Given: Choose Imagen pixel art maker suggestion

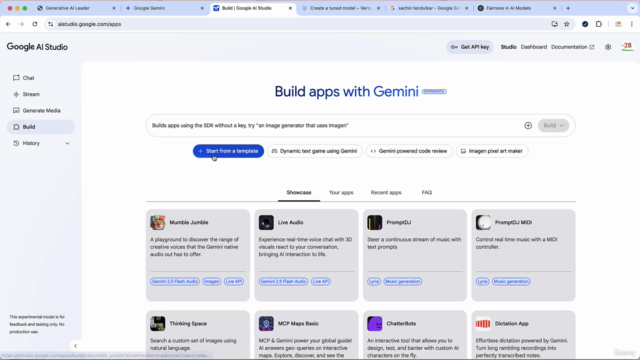Looking at the screenshot, I should pyautogui.click(x=492, y=151).
